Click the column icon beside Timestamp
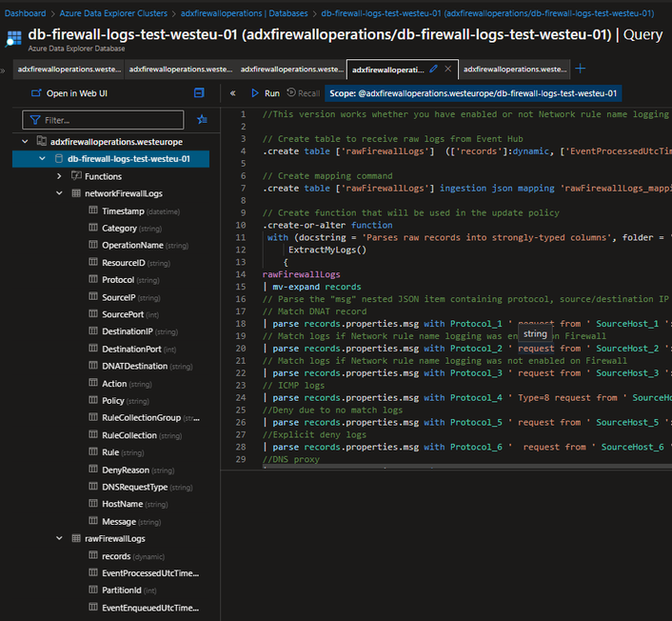 point(93,210)
